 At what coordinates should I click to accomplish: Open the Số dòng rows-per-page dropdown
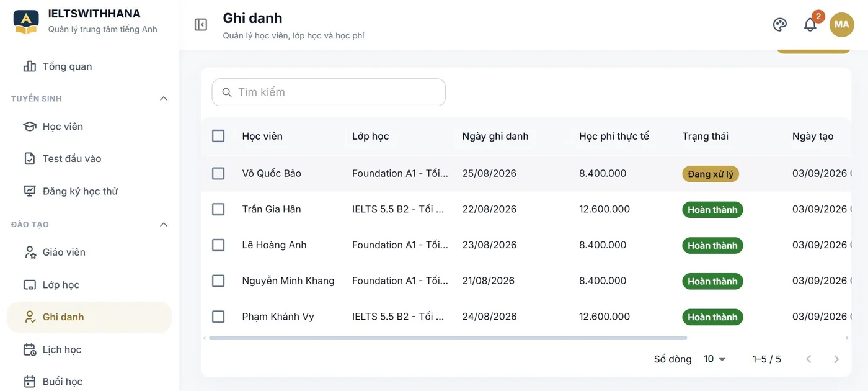click(x=715, y=359)
